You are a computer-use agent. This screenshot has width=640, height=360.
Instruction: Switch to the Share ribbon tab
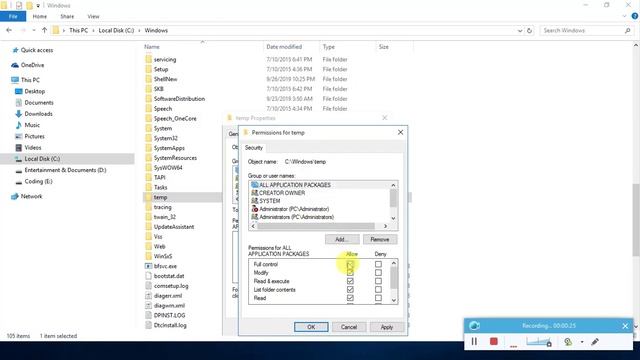[x=67, y=16]
